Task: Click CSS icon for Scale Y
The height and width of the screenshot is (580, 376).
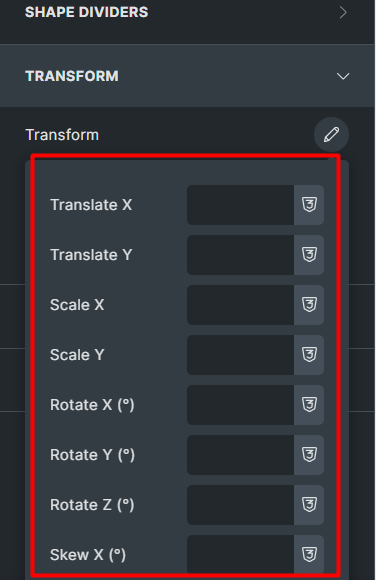Action: 309,355
